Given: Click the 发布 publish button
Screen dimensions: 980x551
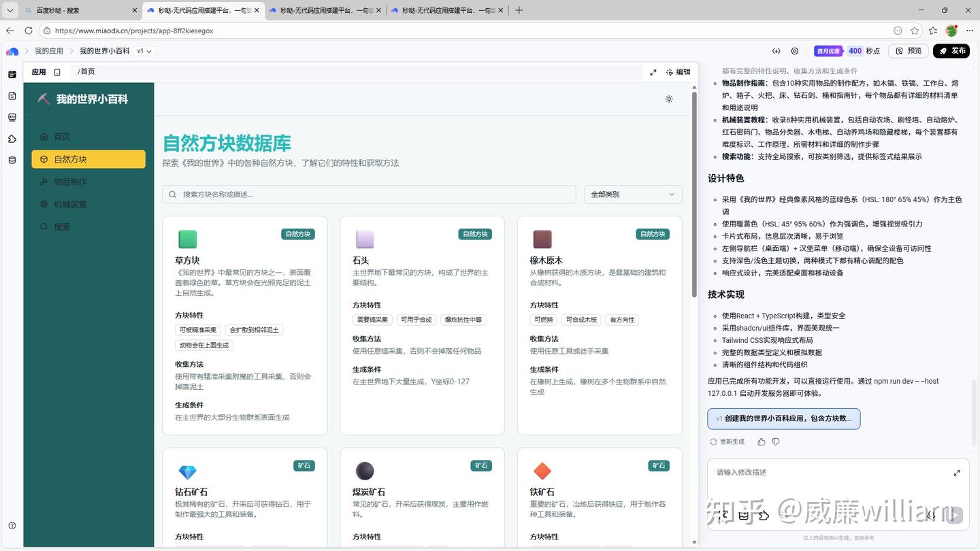Looking at the screenshot, I should tap(952, 50).
